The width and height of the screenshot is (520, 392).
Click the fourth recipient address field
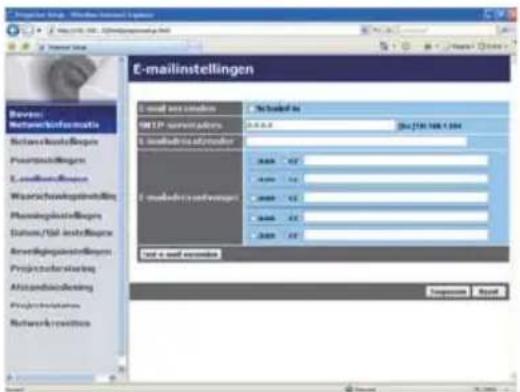tap(395, 218)
